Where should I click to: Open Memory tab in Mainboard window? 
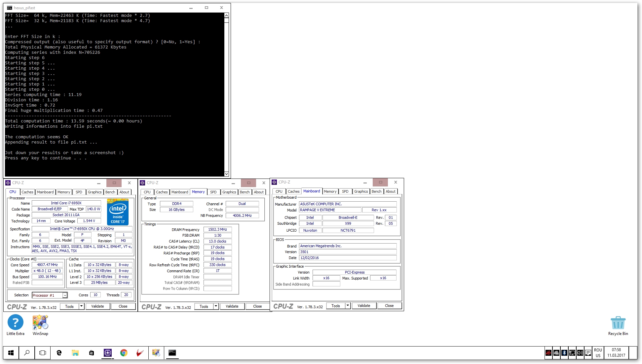[x=330, y=191]
